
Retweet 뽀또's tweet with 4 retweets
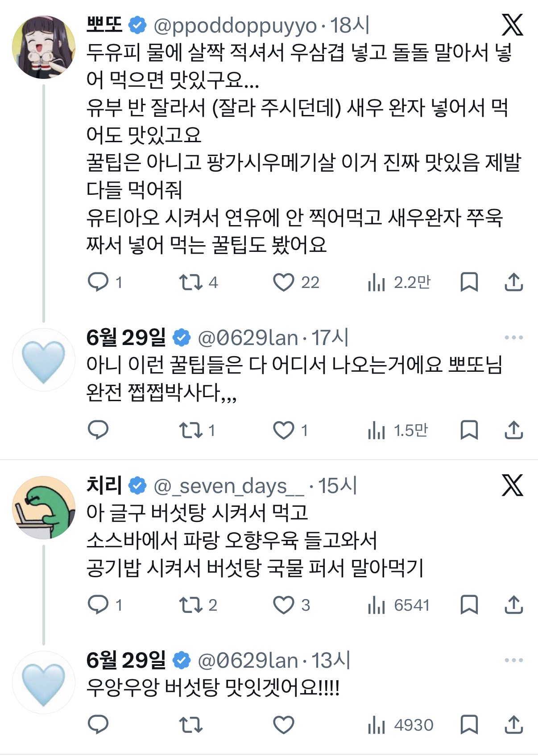pyautogui.click(x=191, y=282)
